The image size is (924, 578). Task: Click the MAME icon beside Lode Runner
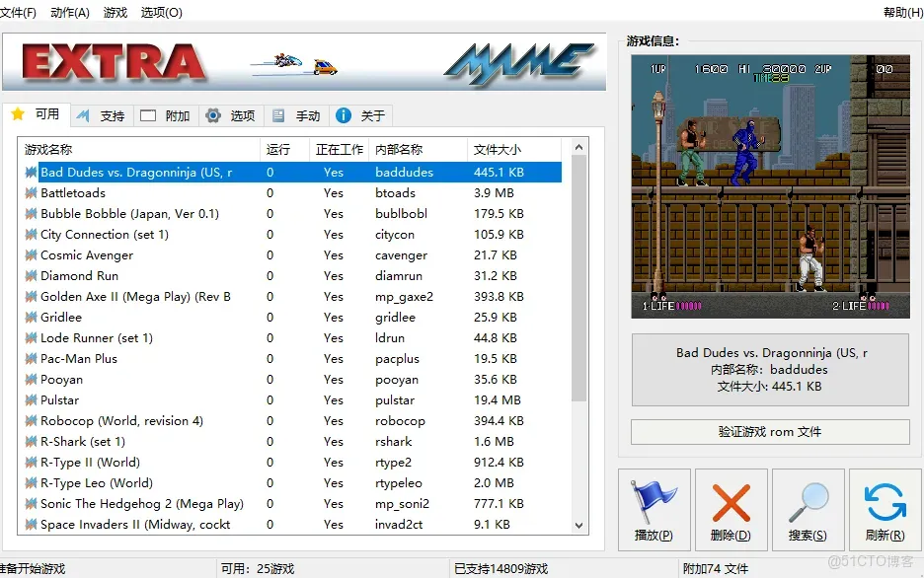(32, 338)
